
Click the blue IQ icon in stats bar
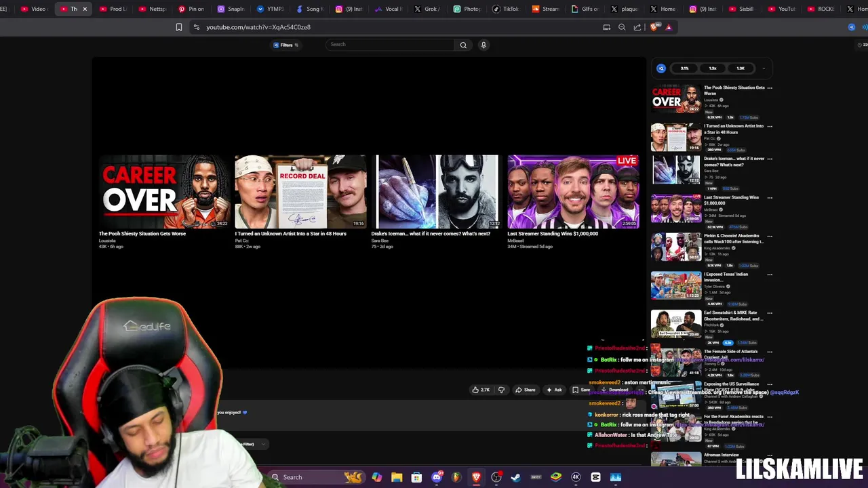661,68
